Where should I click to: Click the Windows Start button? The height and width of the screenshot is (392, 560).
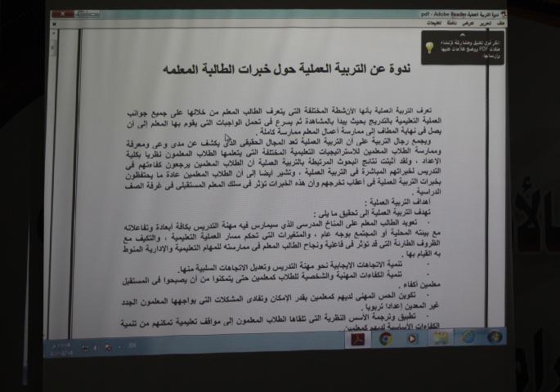point(494,336)
